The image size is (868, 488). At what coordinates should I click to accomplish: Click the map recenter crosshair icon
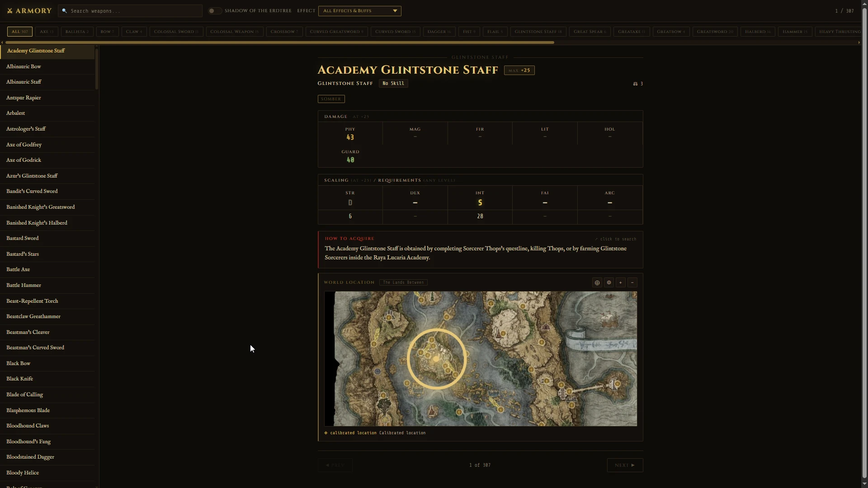pyautogui.click(x=597, y=283)
